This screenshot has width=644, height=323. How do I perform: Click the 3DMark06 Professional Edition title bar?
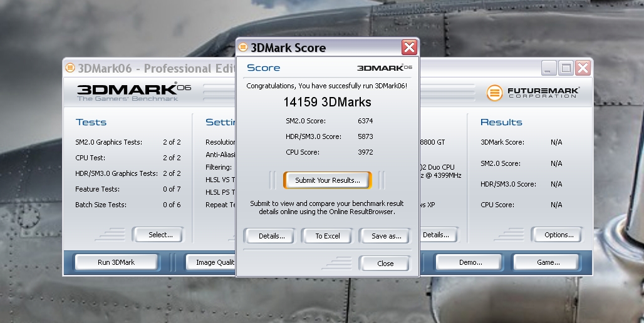point(149,68)
